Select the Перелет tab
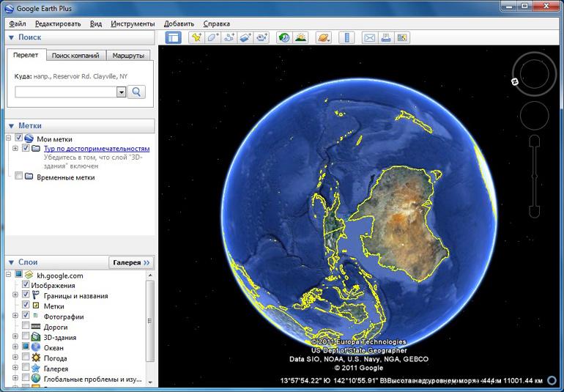The height and width of the screenshot is (392, 564). coord(26,55)
